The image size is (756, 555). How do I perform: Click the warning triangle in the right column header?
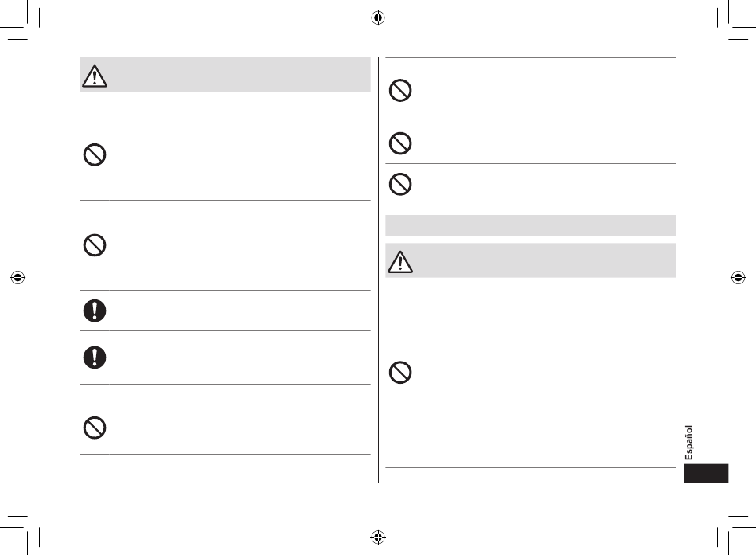tap(400, 262)
